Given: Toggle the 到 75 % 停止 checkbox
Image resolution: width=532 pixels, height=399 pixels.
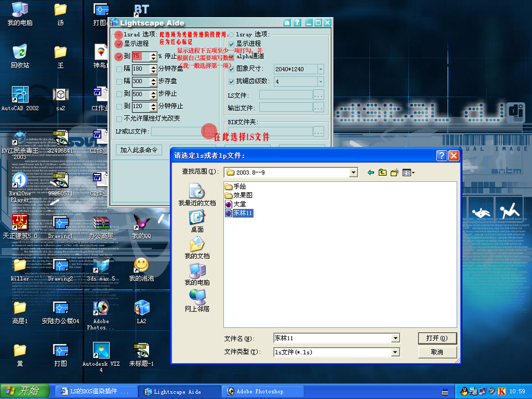Looking at the screenshot, I should click(119, 57).
